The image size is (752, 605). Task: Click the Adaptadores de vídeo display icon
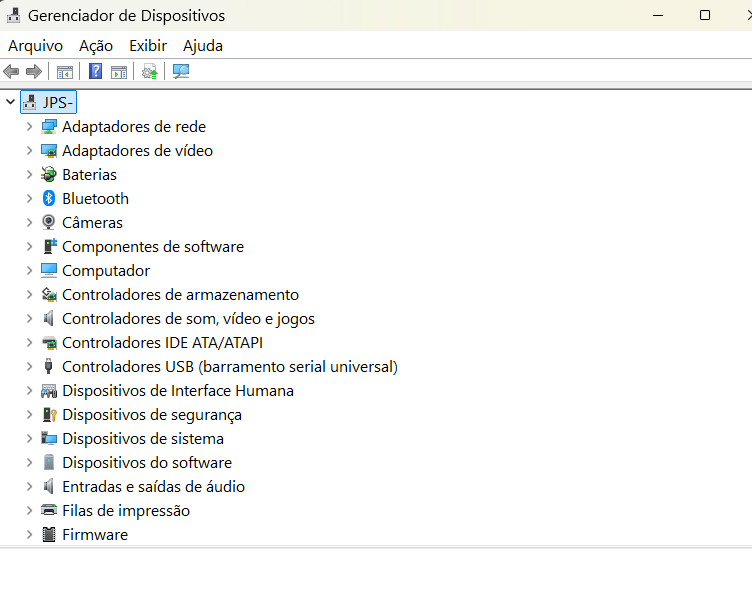tap(48, 151)
